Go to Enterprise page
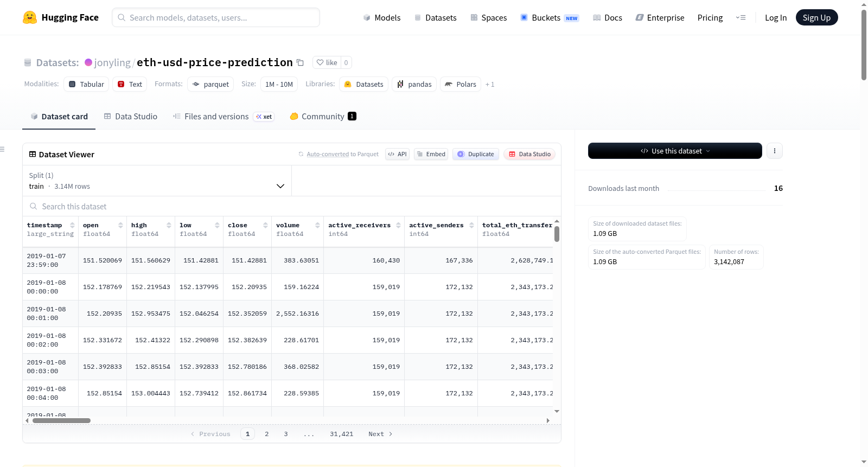868x467 pixels. tap(660, 17)
